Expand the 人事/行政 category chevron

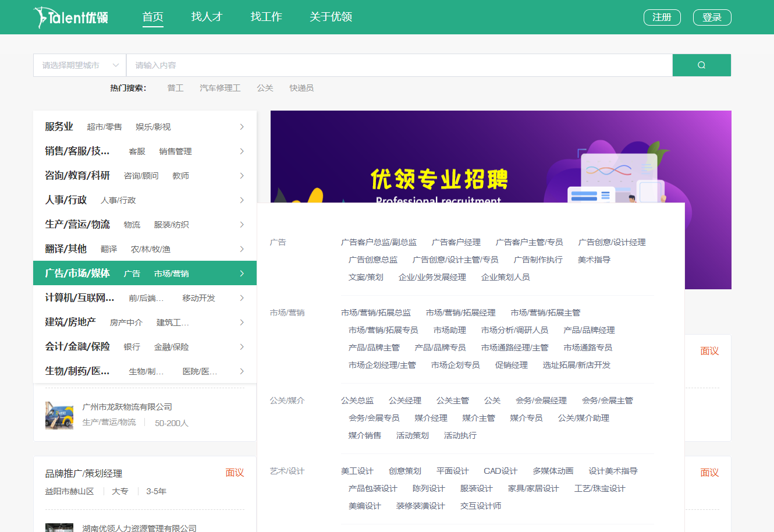pyautogui.click(x=242, y=200)
